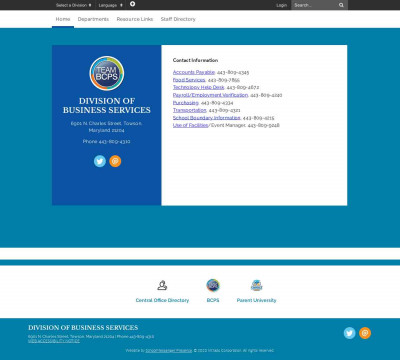Viewport: 400px width, 360px height.
Task: Click the Contact Information heading
Action: click(x=195, y=60)
